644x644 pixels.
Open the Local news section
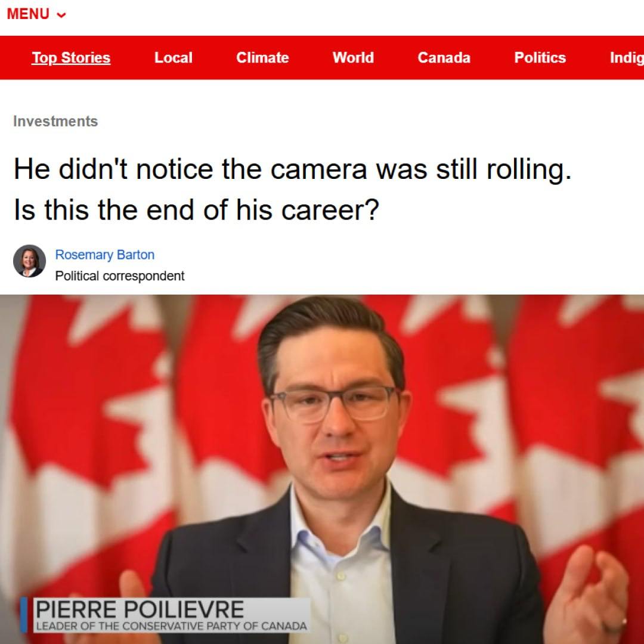pyautogui.click(x=173, y=57)
